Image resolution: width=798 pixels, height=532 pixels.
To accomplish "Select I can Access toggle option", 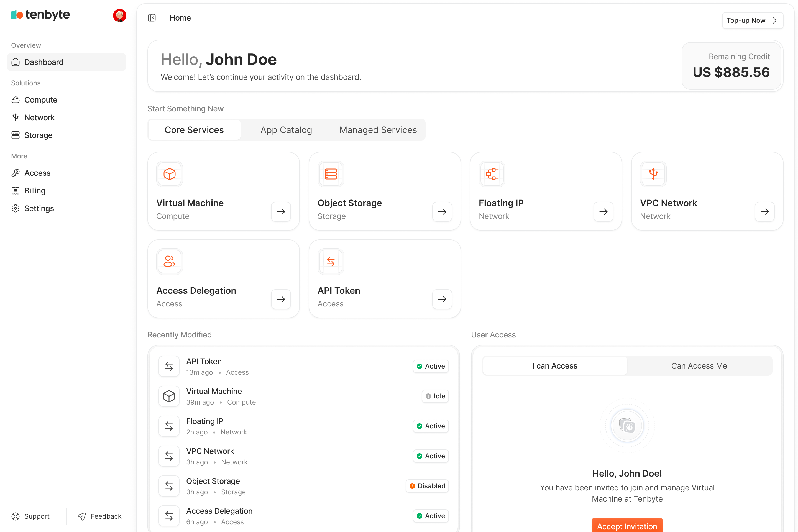I will 555,366.
